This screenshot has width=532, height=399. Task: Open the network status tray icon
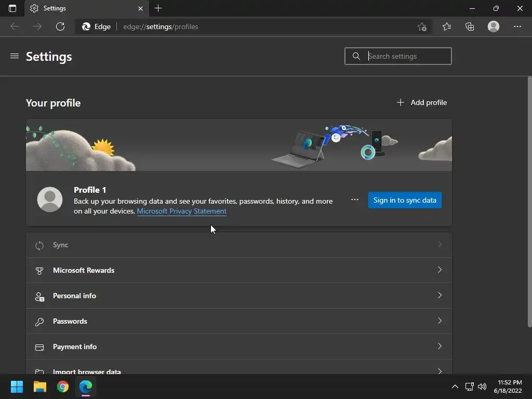(469, 387)
